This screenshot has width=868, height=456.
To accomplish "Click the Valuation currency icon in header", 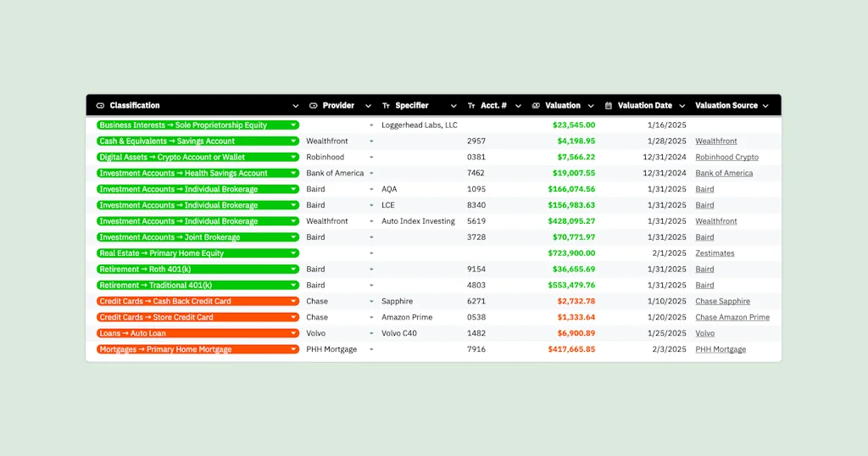I will (x=536, y=106).
